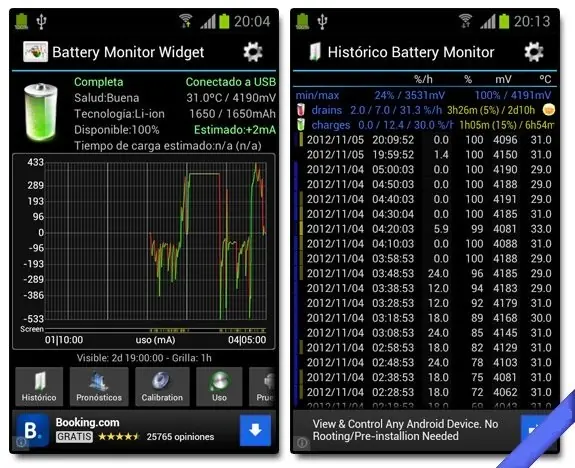
Task: Tap the Battery Monitor Widget app icon
Action: click(x=35, y=52)
